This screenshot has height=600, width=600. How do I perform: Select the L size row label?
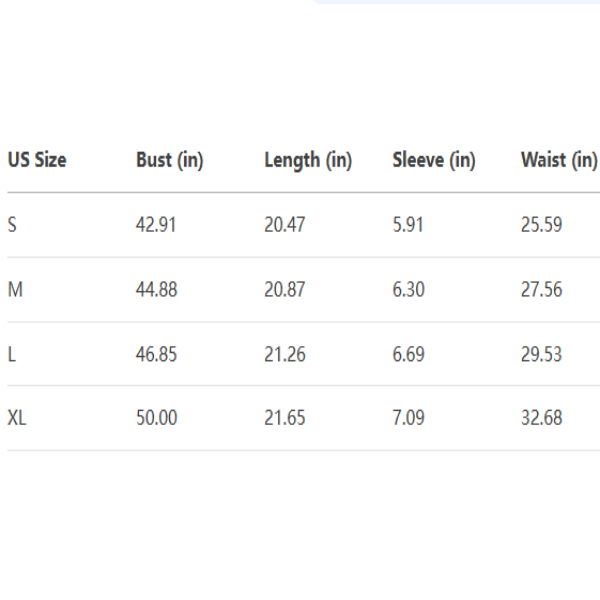[x=11, y=354]
